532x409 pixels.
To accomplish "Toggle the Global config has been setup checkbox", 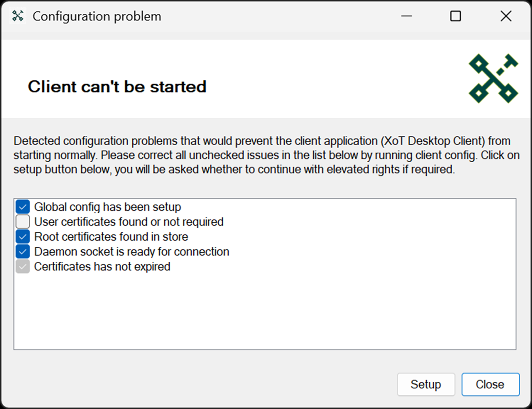I will point(23,207).
